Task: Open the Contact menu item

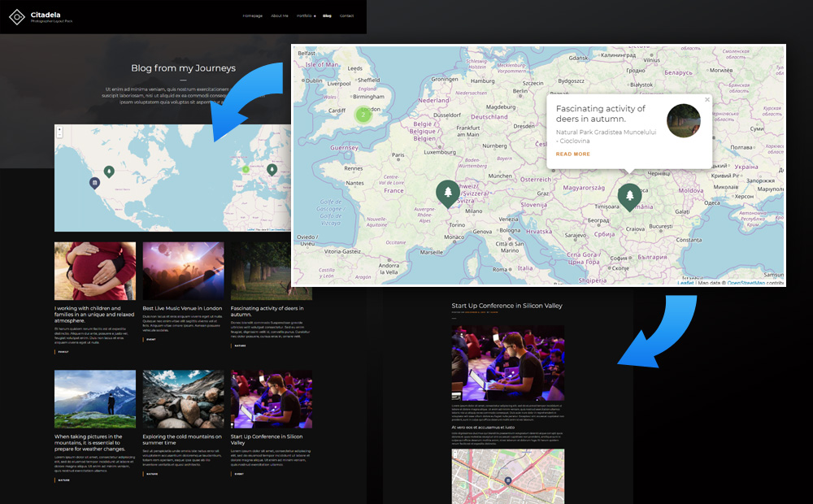Action: pyautogui.click(x=346, y=15)
